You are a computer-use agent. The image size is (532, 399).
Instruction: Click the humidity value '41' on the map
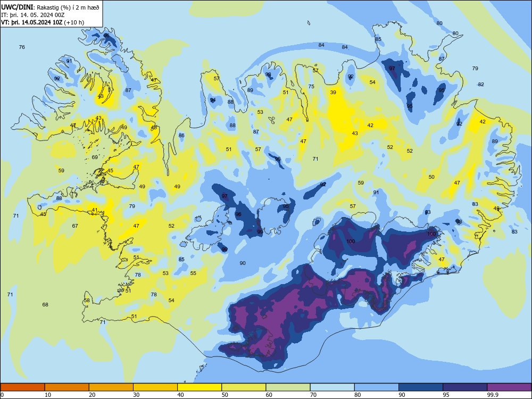pyautogui.click(x=95, y=210)
